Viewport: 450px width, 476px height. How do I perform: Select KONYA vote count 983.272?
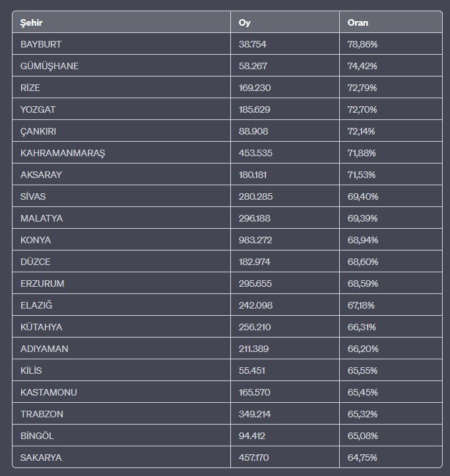pos(255,240)
